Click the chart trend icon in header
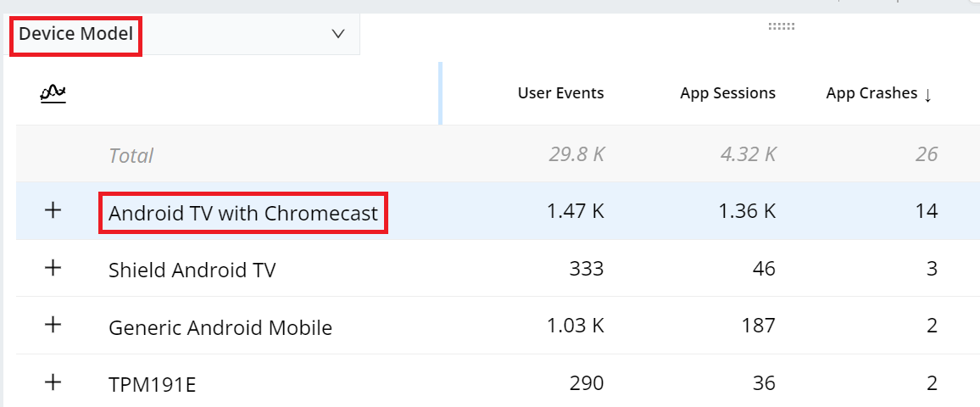 pyautogui.click(x=53, y=92)
